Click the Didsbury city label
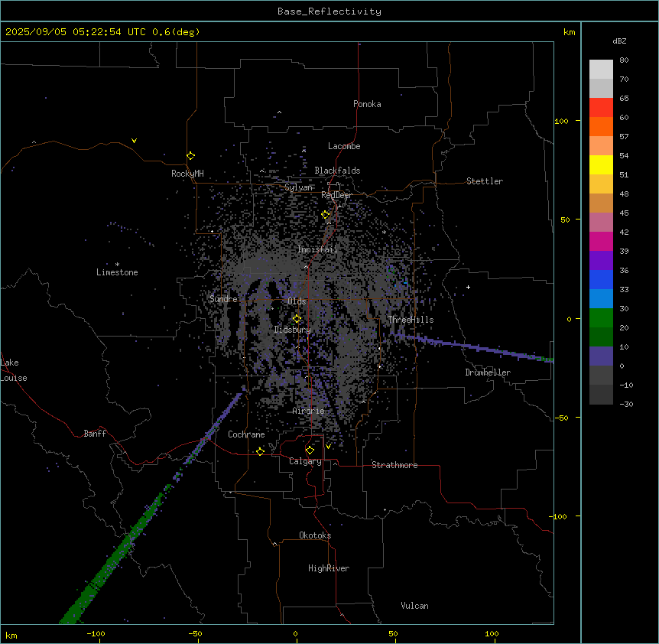The image size is (659, 644). tap(292, 330)
